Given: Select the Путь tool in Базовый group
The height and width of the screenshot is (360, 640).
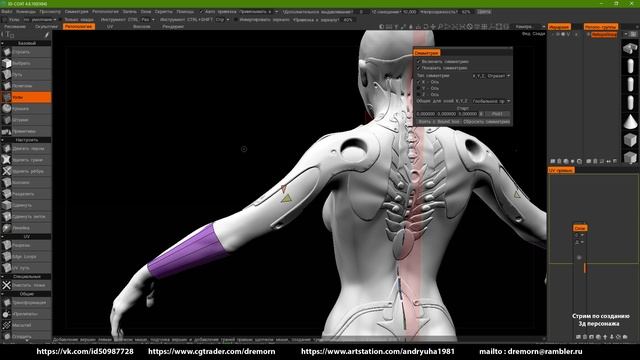Looking at the screenshot, I should [26, 75].
